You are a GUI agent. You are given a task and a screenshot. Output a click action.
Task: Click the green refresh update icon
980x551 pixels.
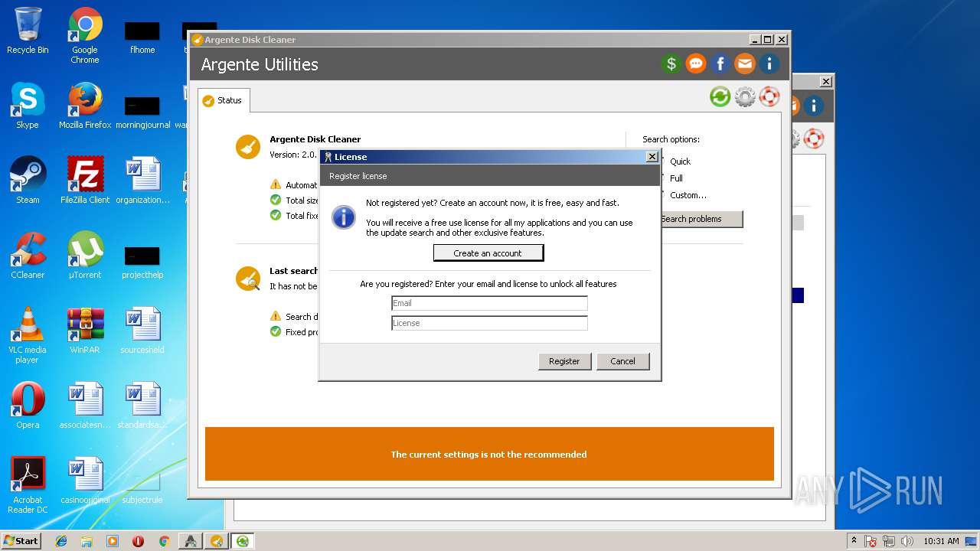point(720,96)
